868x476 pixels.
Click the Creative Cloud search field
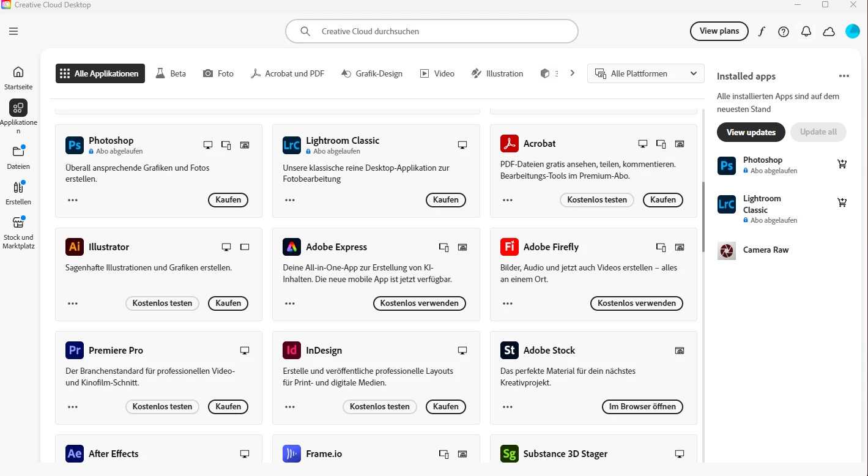click(x=432, y=31)
